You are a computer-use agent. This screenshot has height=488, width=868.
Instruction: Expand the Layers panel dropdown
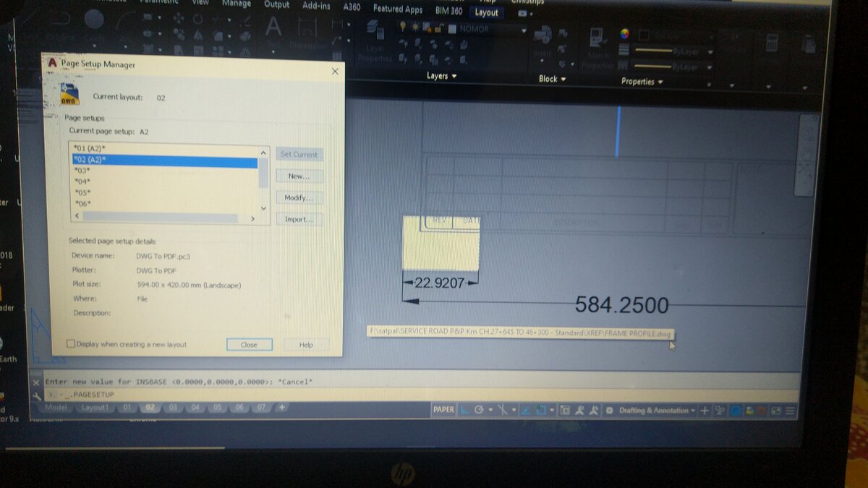click(441, 76)
